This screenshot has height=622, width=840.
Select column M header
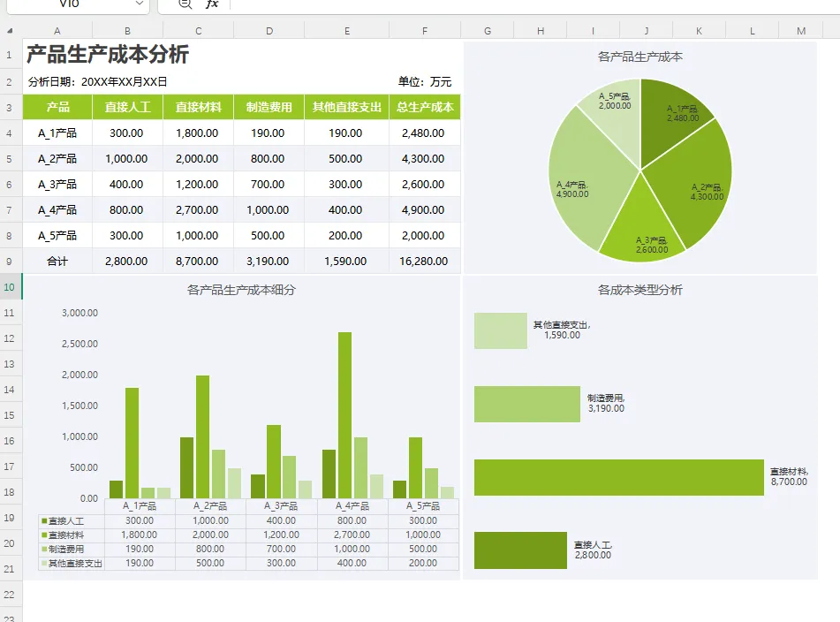click(x=801, y=31)
